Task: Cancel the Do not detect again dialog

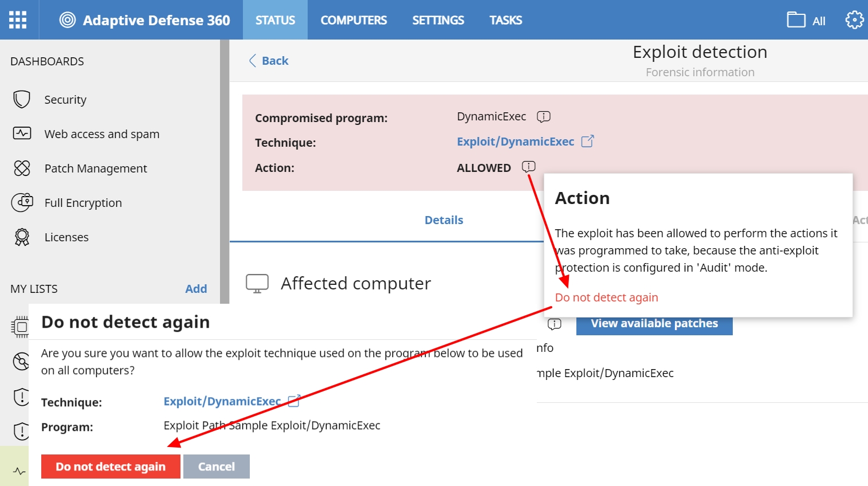Action: pos(217,467)
